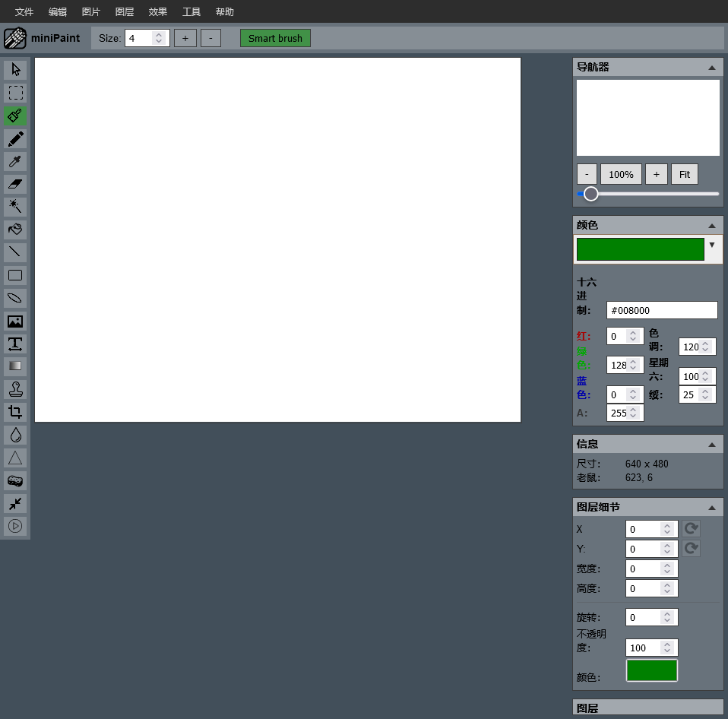Click the brush Size stepper arrows
The image size is (728, 719).
[159, 38]
